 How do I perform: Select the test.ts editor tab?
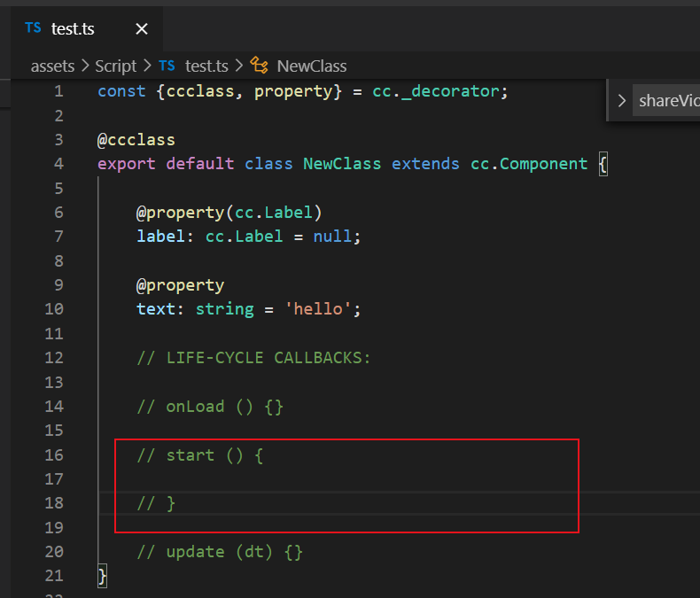point(73,29)
